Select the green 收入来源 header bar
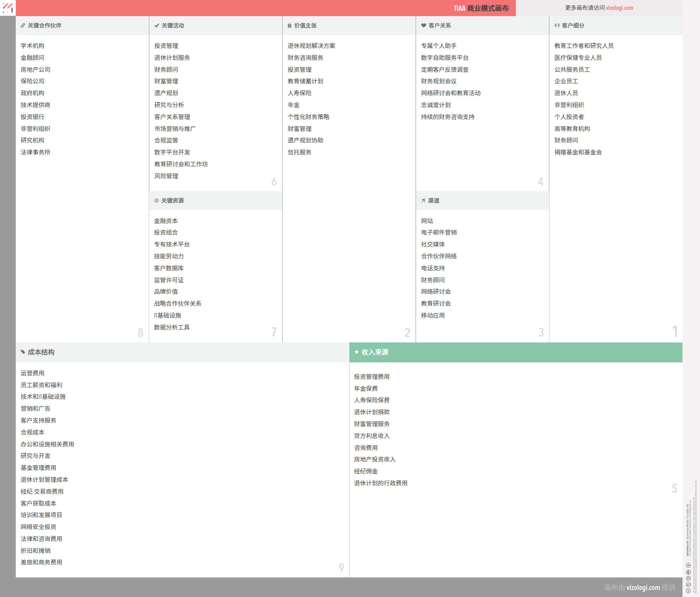Screen dimensions: 700x597 [x=516, y=352]
